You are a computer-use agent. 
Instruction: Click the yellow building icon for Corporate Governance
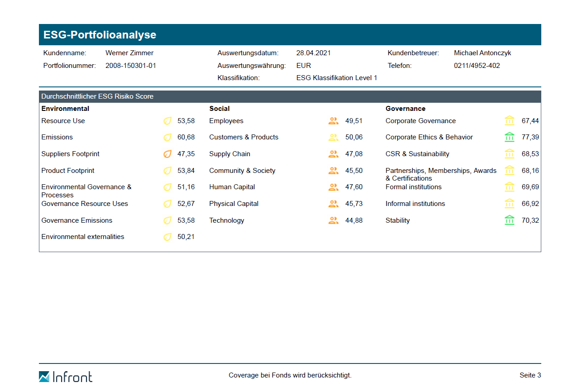(510, 121)
